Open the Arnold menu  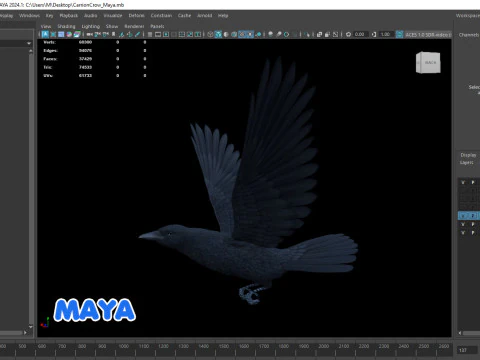(204, 16)
